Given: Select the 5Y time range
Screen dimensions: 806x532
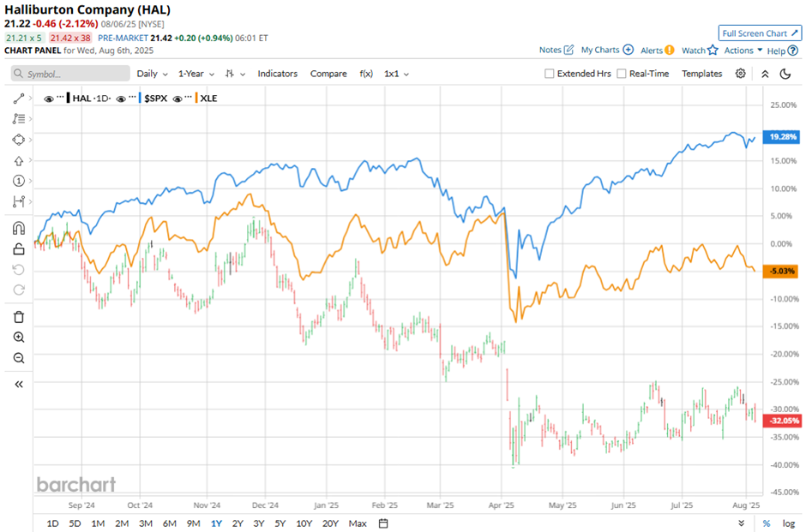Looking at the screenshot, I should 280,523.
